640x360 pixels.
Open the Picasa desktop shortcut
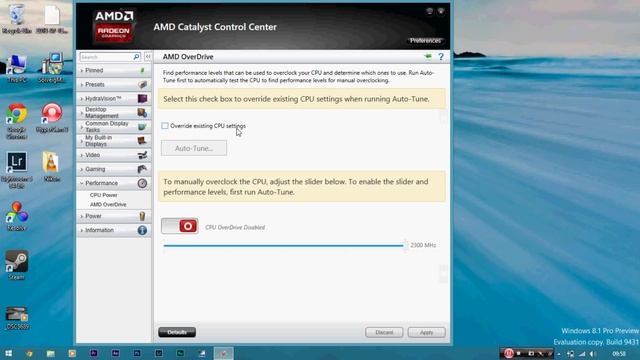[17, 216]
